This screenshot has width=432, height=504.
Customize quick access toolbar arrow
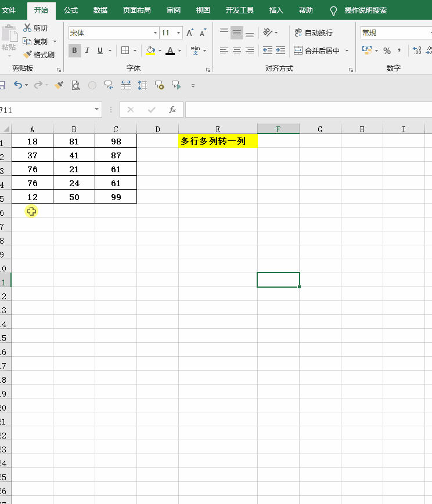click(x=193, y=85)
